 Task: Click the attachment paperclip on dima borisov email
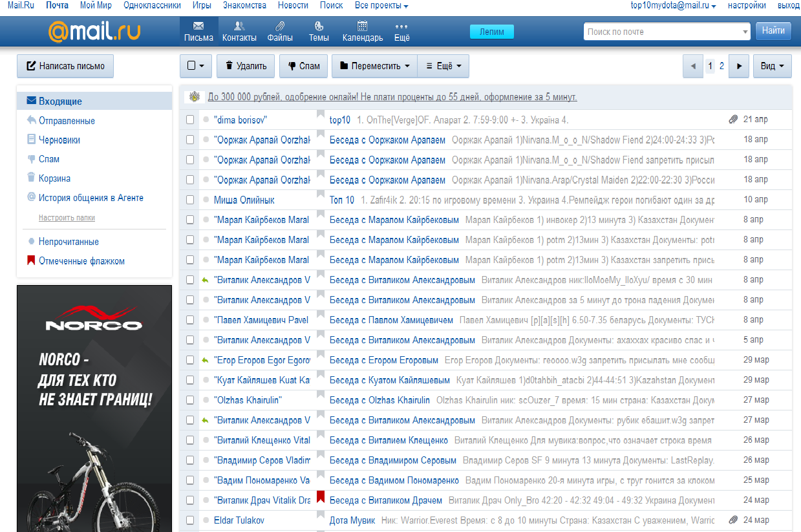pyautogui.click(x=732, y=120)
